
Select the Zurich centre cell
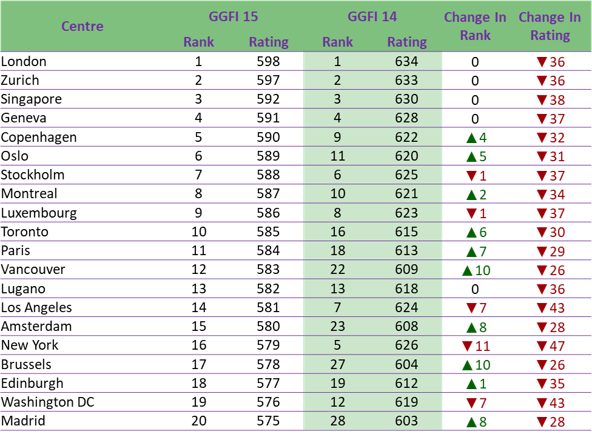click(20, 80)
